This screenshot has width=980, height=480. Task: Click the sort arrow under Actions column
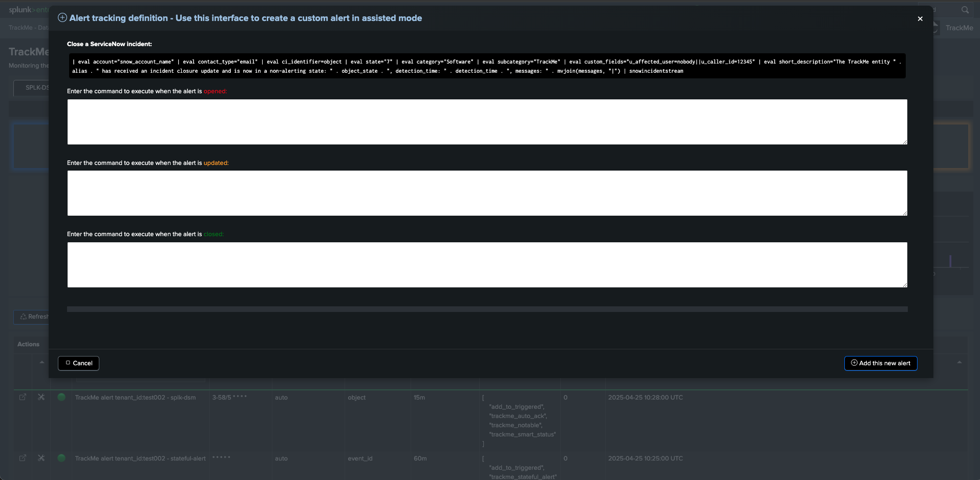pyautogui.click(x=42, y=362)
